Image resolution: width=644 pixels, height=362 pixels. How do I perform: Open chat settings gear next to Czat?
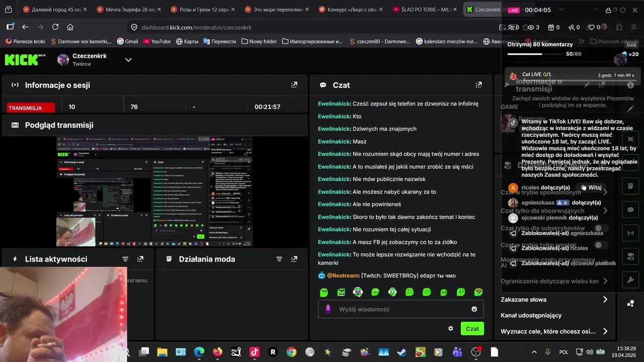450,328
